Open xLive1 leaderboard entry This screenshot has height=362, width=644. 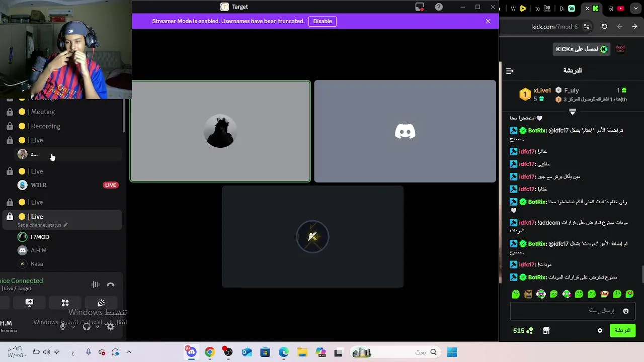point(536,94)
